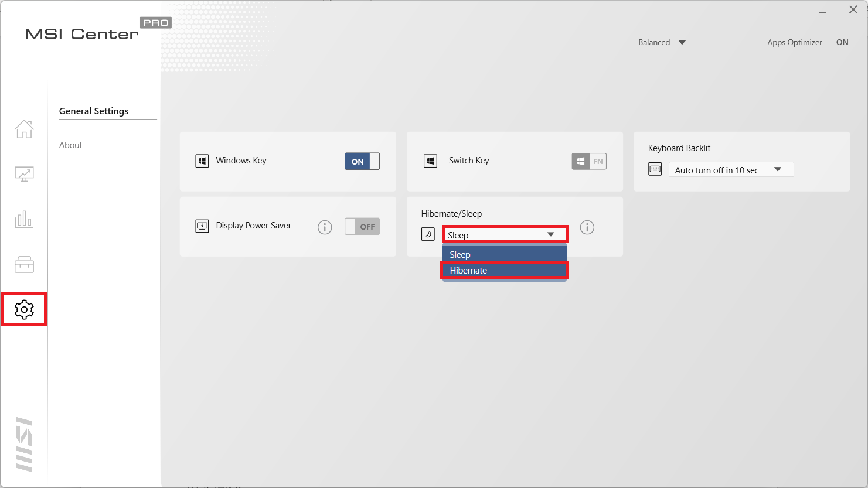Choose Hibernate from the dropdown list

[x=505, y=270]
